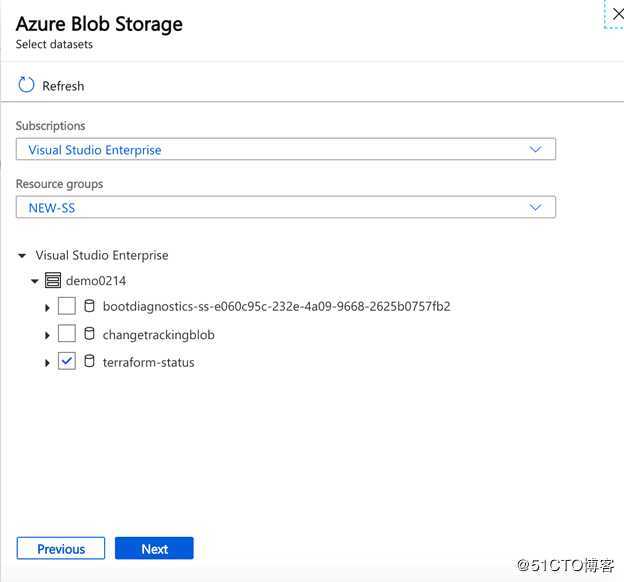The image size is (624, 582).
Task: Click the terraform-status label
Action: (148, 362)
